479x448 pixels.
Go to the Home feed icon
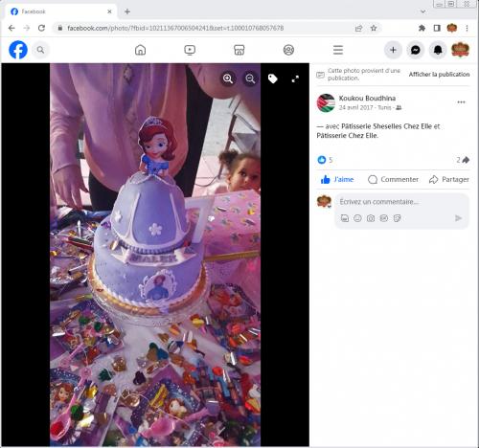(x=140, y=50)
